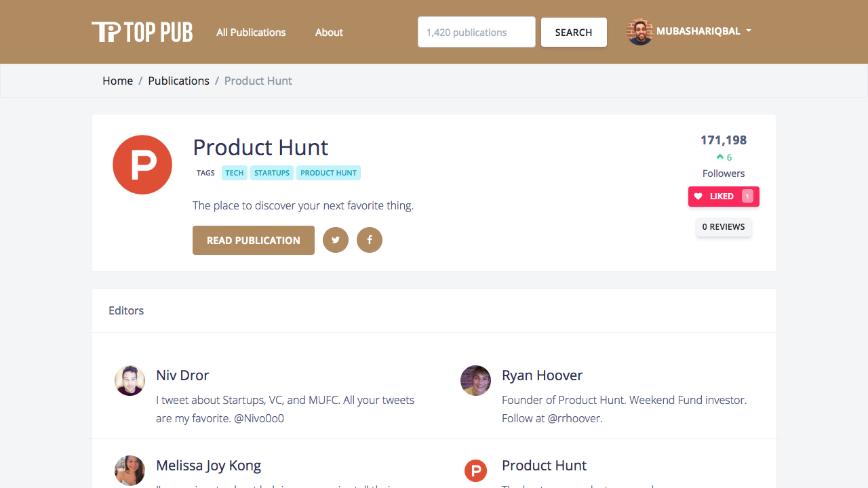The height and width of the screenshot is (488, 868).
Task: Select the TECH tag
Action: 235,173
